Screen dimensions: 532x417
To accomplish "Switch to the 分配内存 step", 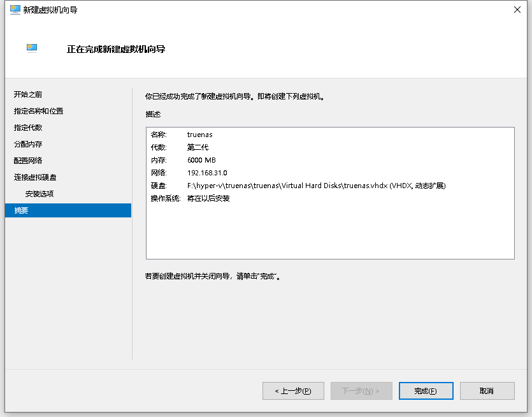I will (28, 144).
